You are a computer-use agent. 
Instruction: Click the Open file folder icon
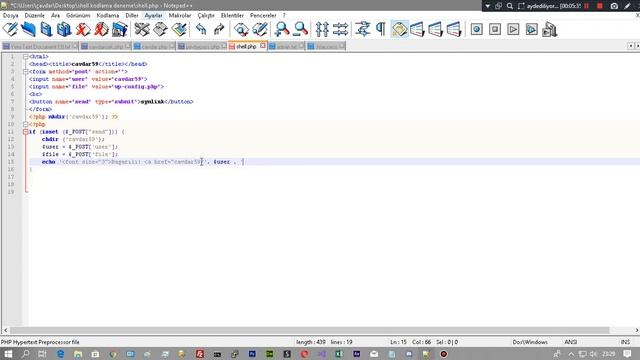[29, 29]
